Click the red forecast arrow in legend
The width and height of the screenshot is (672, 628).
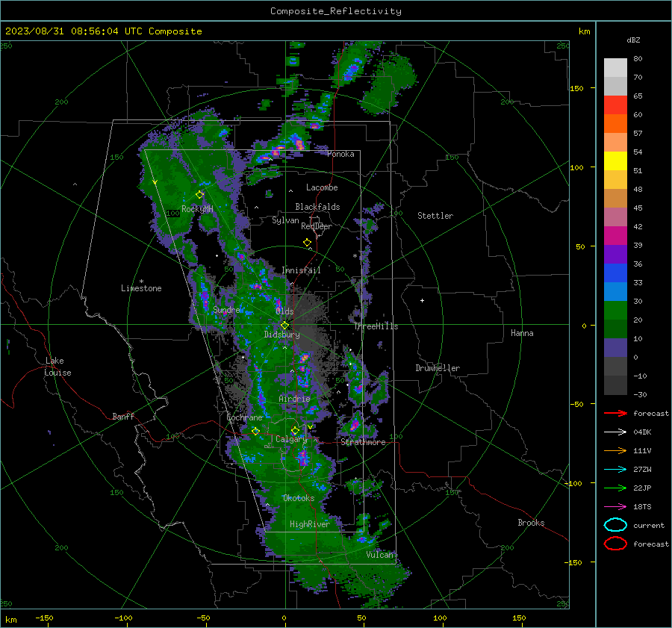(x=615, y=413)
